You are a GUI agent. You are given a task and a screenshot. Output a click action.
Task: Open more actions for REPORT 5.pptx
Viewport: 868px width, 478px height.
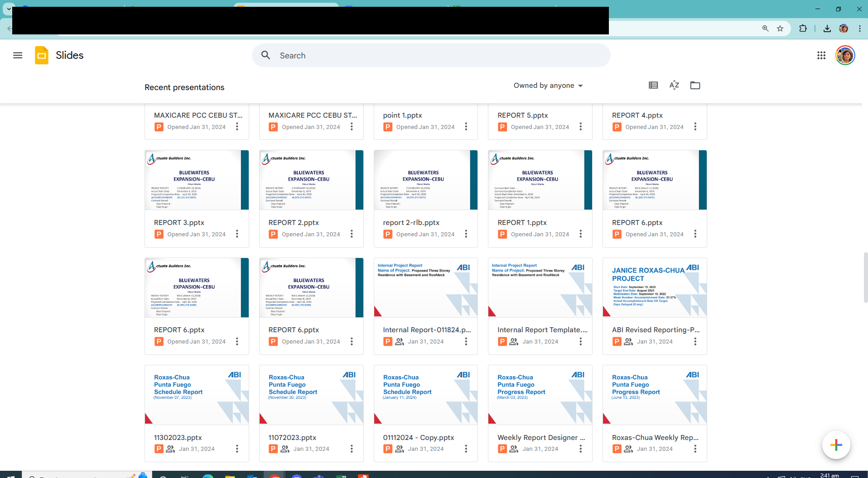click(x=580, y=127)
